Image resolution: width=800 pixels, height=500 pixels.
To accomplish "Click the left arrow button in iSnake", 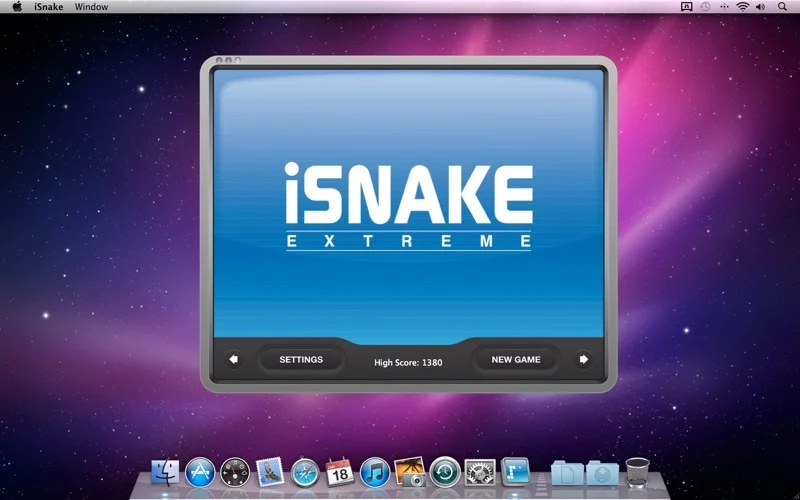I will 234,359.
